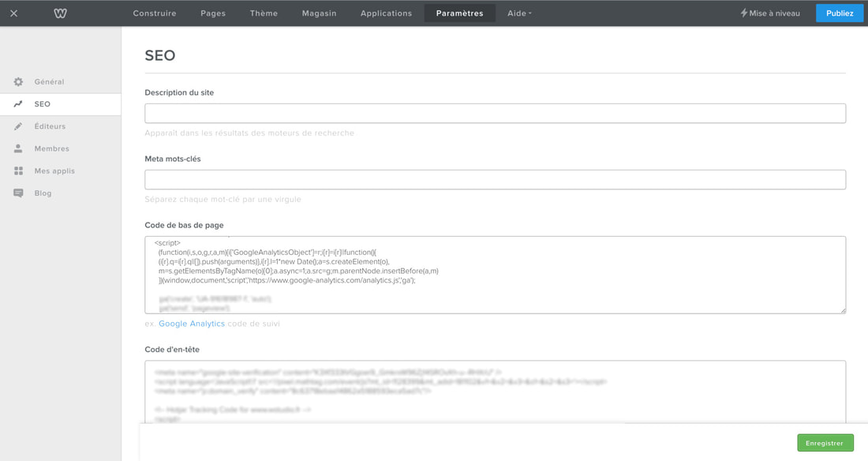The width and height of the screenshot is (868, 461).
Task: Click the SEO trend-line icon
Action: (18, 104)
